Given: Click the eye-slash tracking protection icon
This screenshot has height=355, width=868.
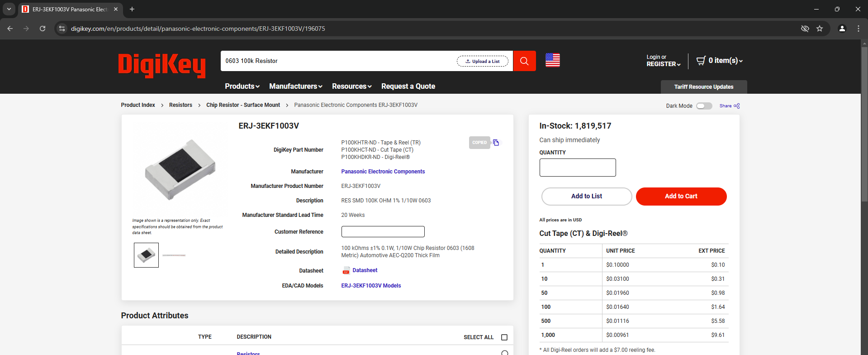Looking at the screenshot, I should pos(805,29).
